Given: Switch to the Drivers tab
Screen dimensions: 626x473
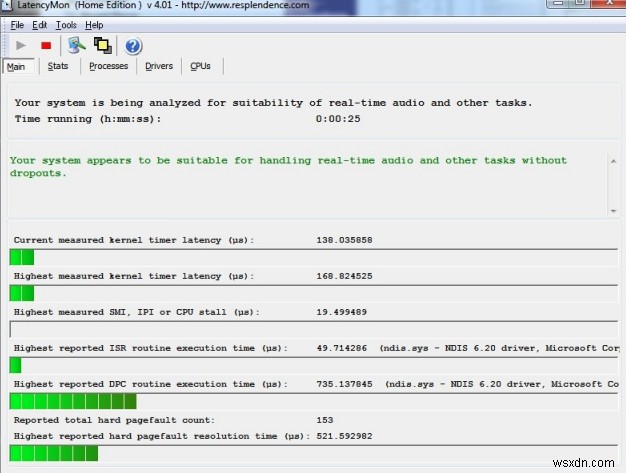Looking at the screenshot, I should point(159,66).
